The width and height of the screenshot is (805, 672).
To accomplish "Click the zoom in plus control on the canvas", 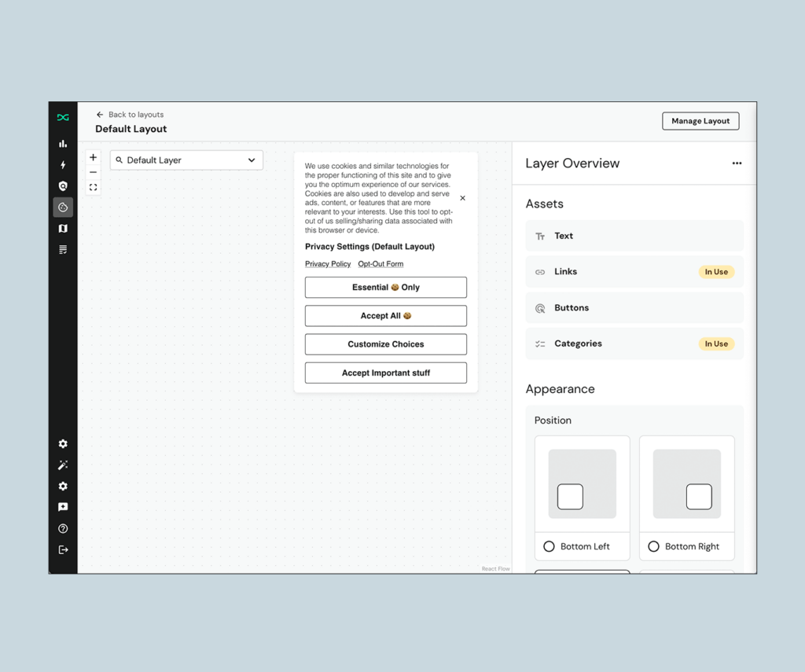I will (x=93, y=156).
